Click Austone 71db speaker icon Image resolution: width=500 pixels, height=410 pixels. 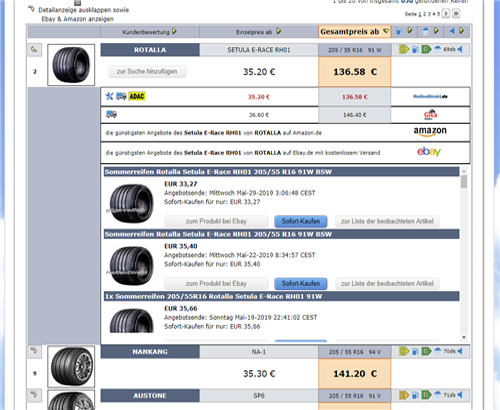(x=460, y=395)
